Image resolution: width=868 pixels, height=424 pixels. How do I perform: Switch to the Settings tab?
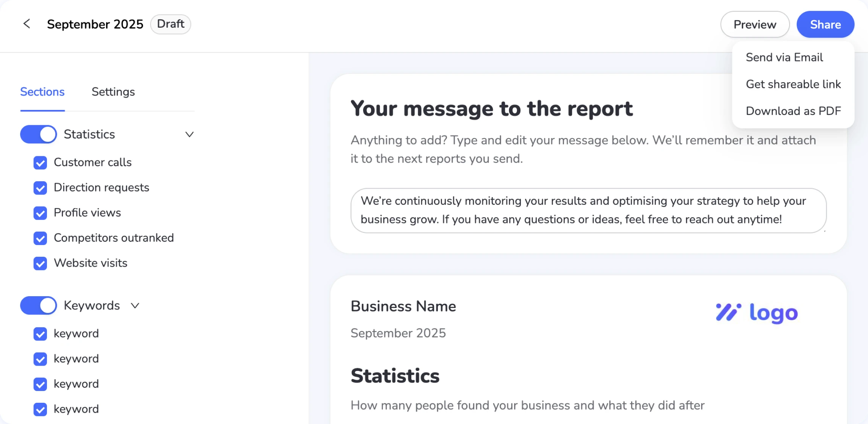[x=113, y=92]
